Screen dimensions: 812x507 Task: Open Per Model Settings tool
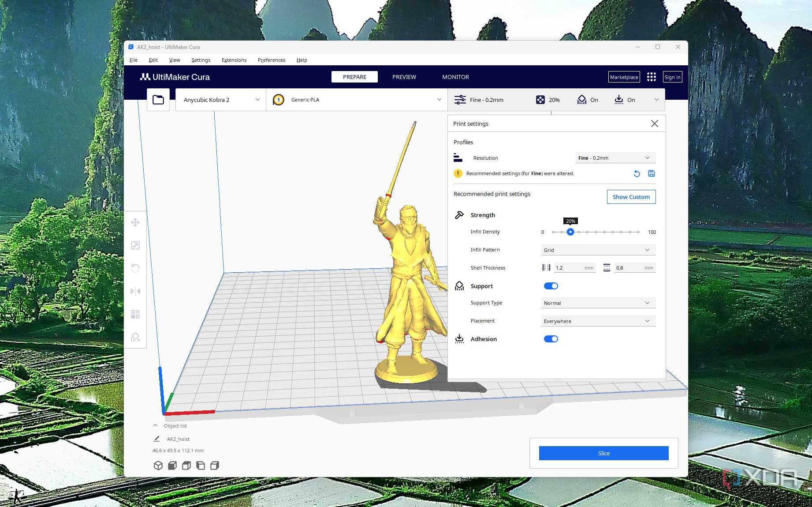pos(135,314)
